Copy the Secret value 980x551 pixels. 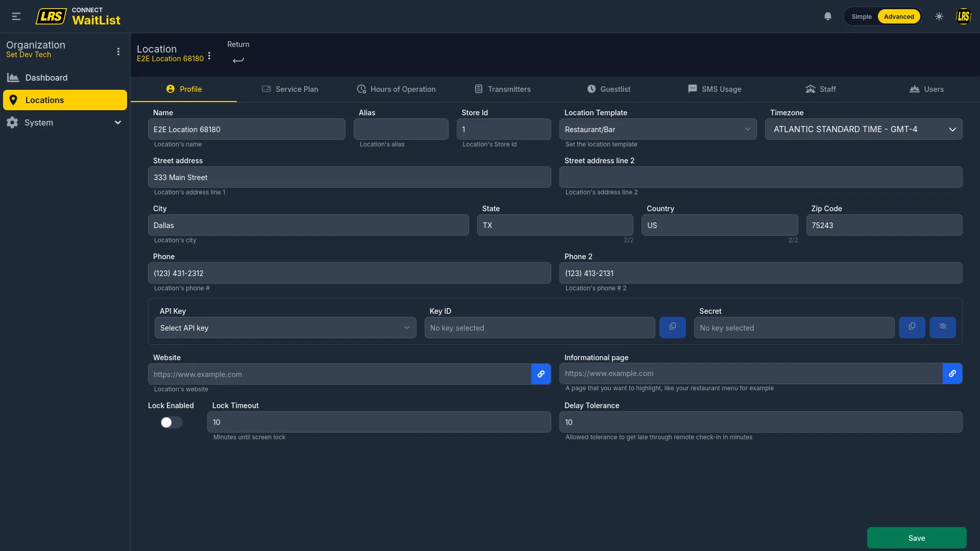point(912,327)
